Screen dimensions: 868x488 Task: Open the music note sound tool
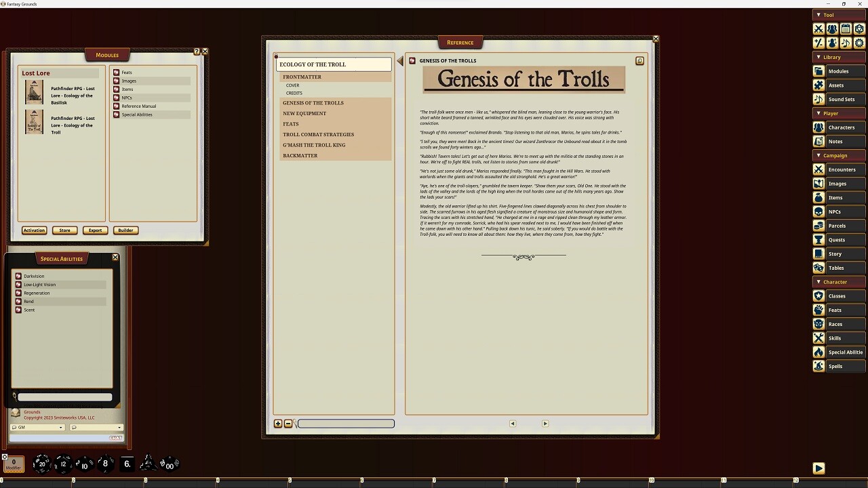846,43
